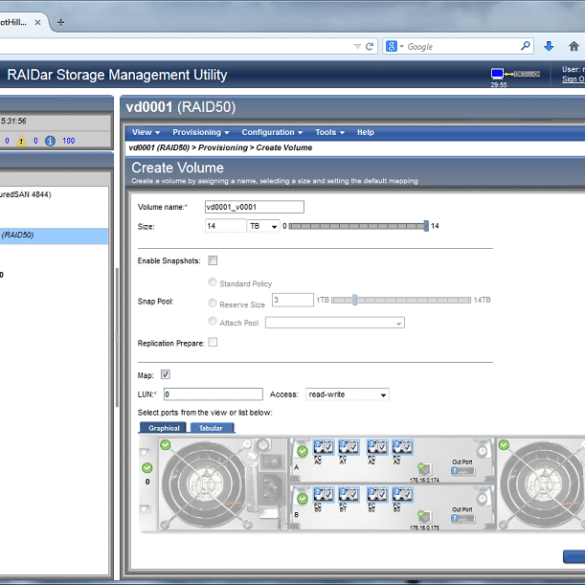The width and height of the screenshot is (585, 585).
Task: Click network port icon above 176.16.0.174
Action: [424, 468]
